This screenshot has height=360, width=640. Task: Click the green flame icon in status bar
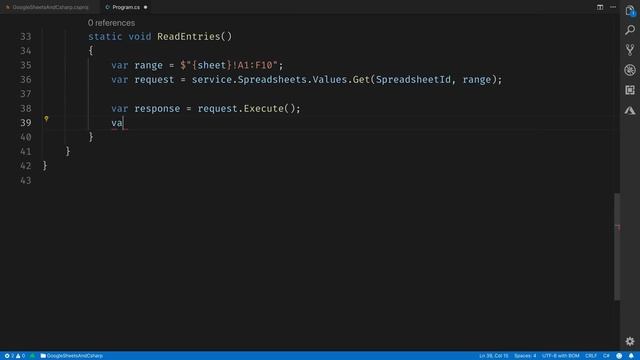32,356
